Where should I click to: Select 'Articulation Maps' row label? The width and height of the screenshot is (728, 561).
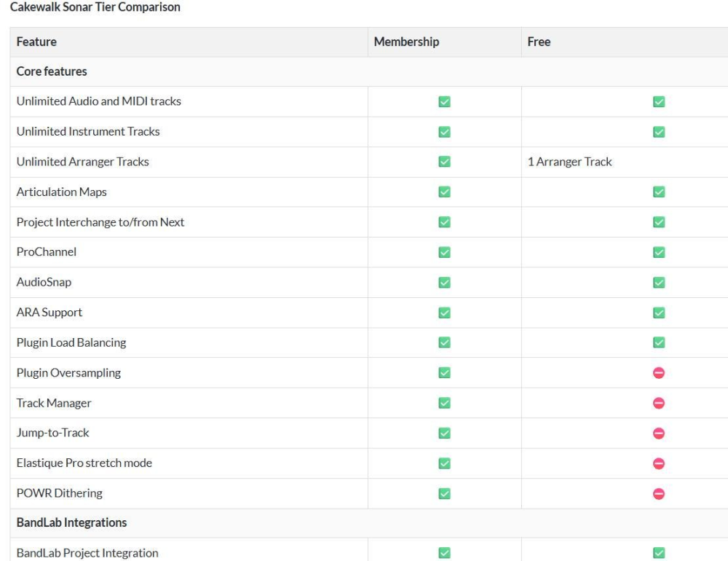coord(62,192)
